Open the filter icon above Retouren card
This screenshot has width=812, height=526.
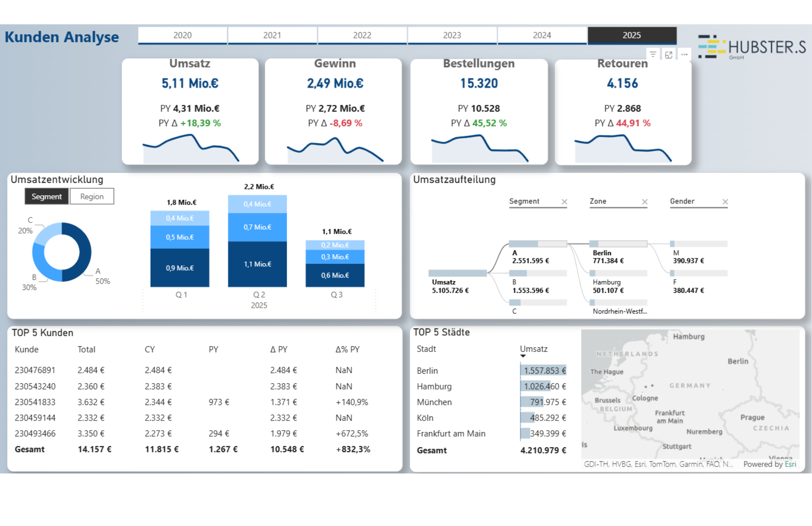click(653, 55)
